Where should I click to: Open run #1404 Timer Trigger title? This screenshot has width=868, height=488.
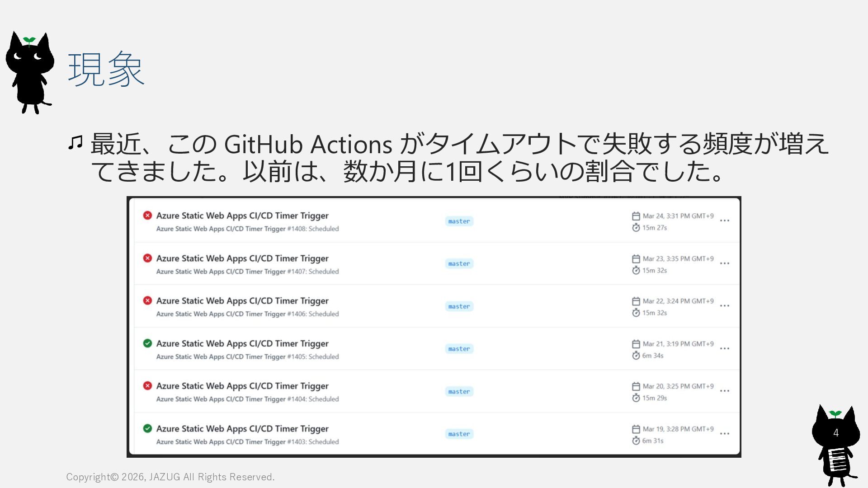click(242, 386)
